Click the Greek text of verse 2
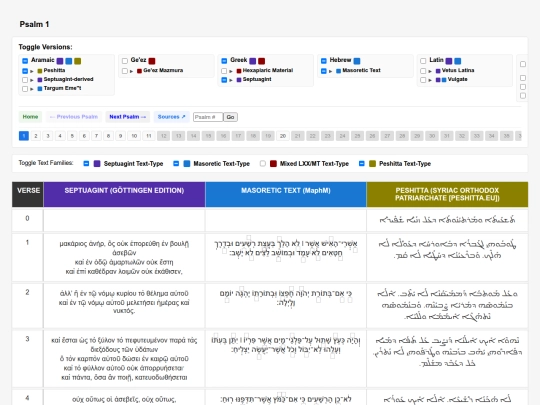The image size is (540, 405). [124, 302]
